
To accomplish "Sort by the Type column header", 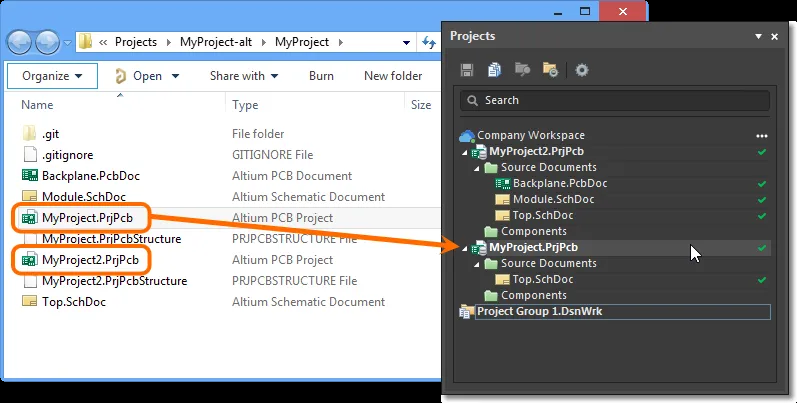I will (x=245, y=105).
